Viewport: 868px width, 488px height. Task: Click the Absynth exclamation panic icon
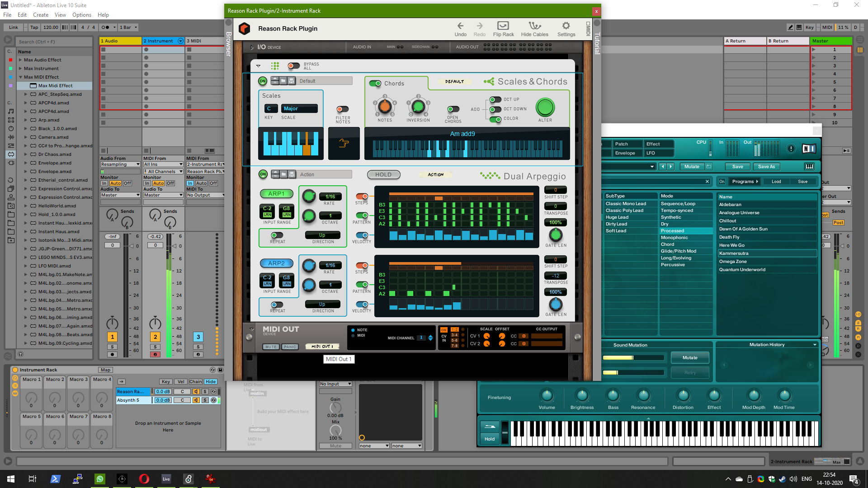791,149
